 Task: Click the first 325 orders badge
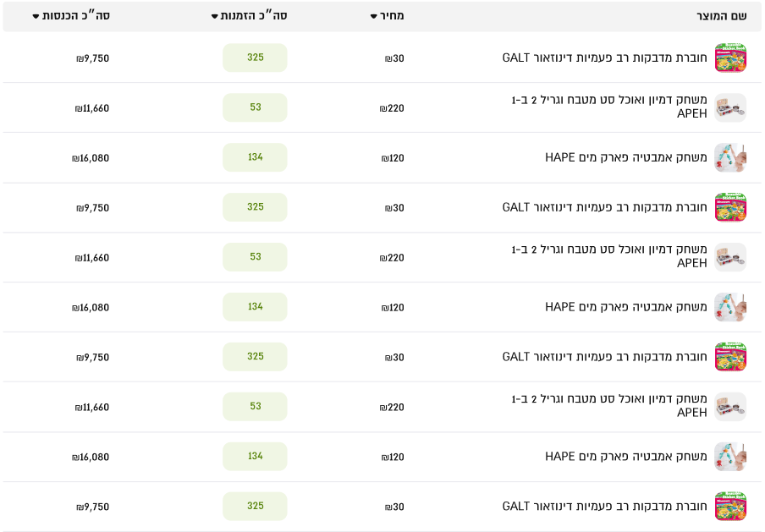256,58
